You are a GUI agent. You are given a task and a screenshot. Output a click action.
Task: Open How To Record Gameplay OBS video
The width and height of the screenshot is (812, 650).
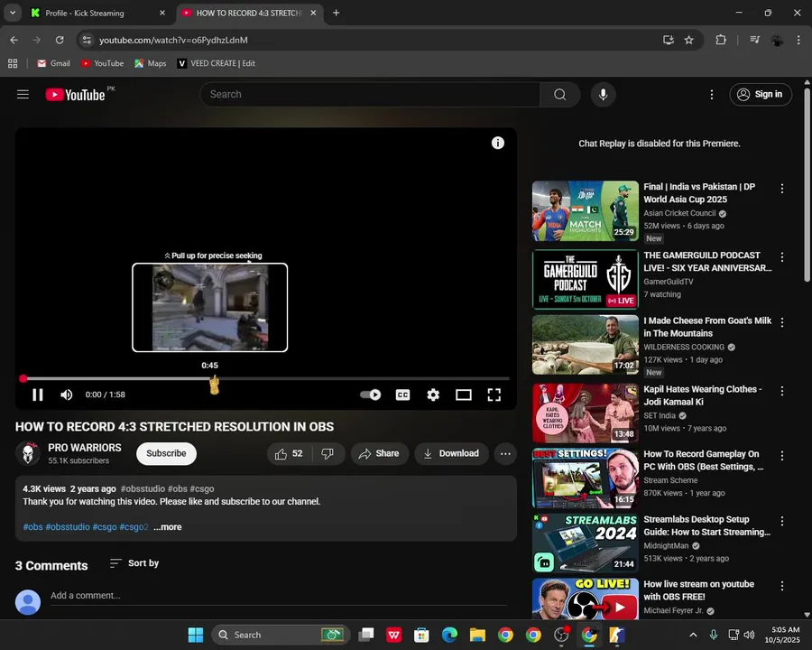[x=586, y=478]
